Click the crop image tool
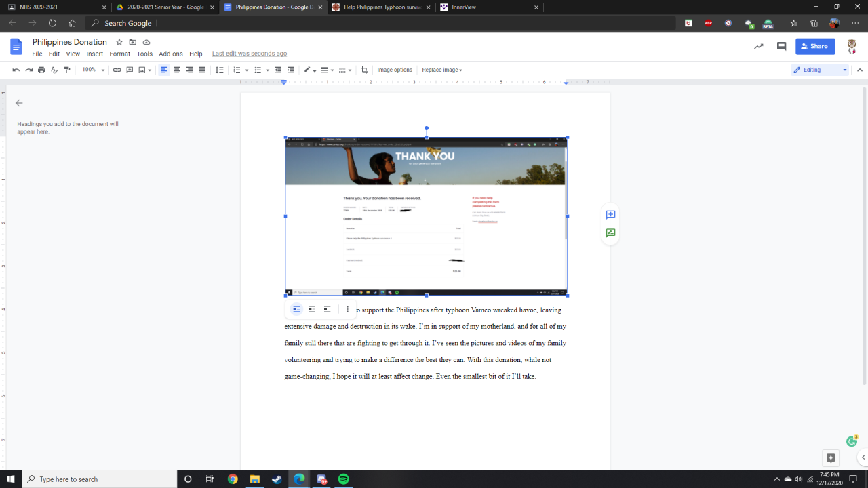This screenshot has width=868, height=488. pyautogui.click(x=364, y=70)
